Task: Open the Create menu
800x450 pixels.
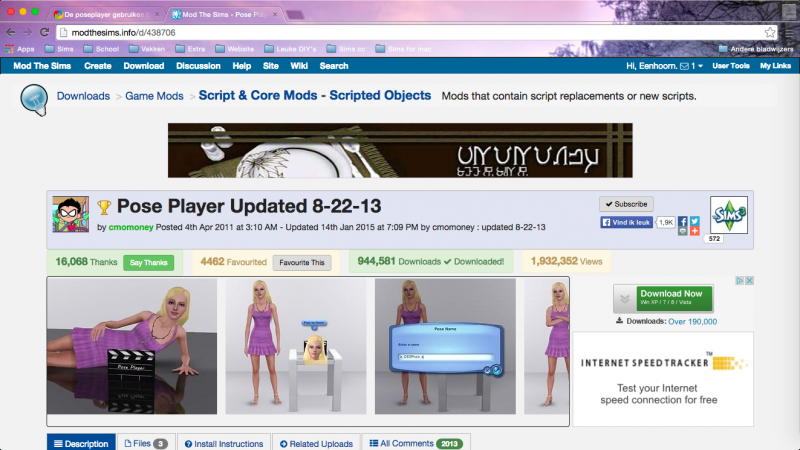Action: [x=97, y=66]
